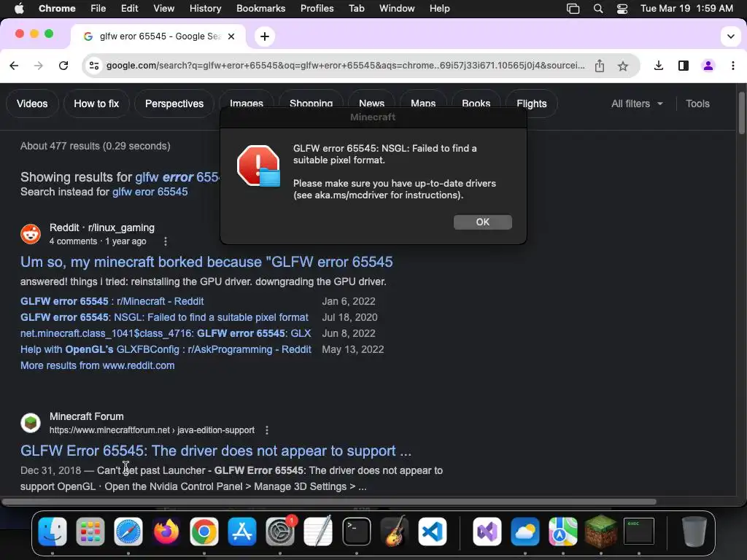Open Trash in the Dock
Screen dimensions: 747x560
click(694, 531)
